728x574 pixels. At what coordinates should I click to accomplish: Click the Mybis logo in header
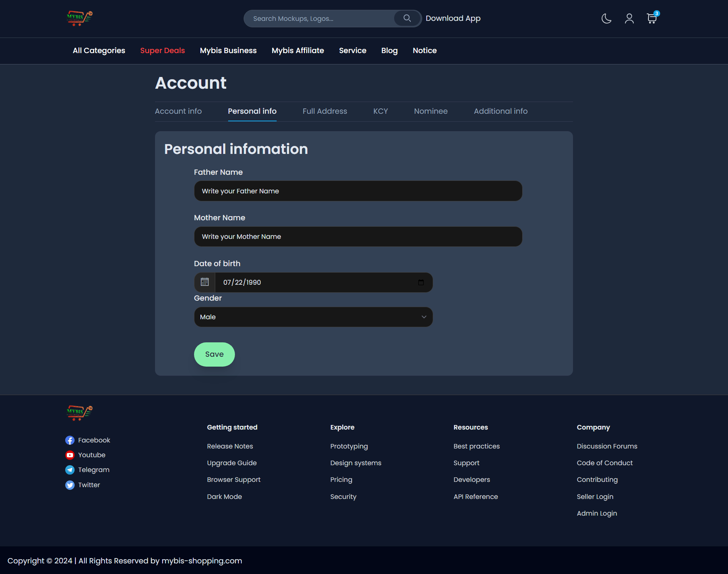80,18
